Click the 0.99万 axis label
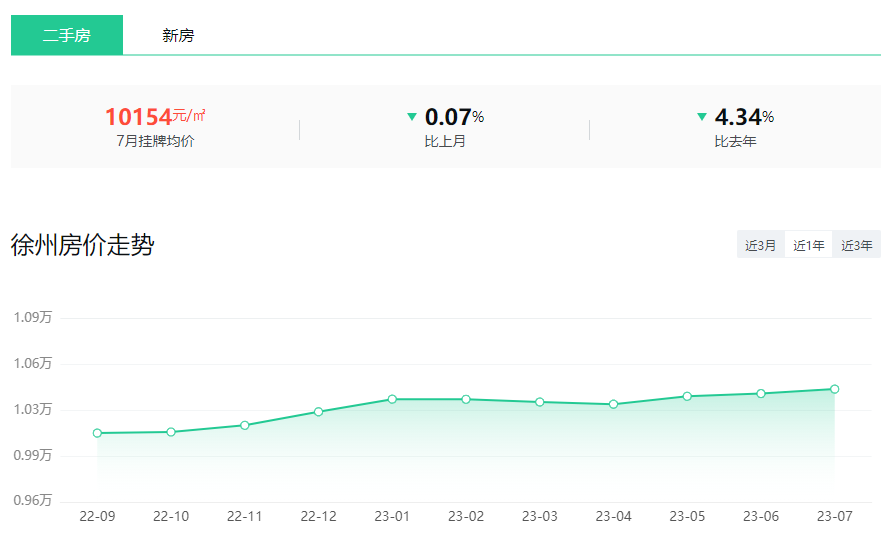This screenshot has height=554, width=887. point(33,454)
